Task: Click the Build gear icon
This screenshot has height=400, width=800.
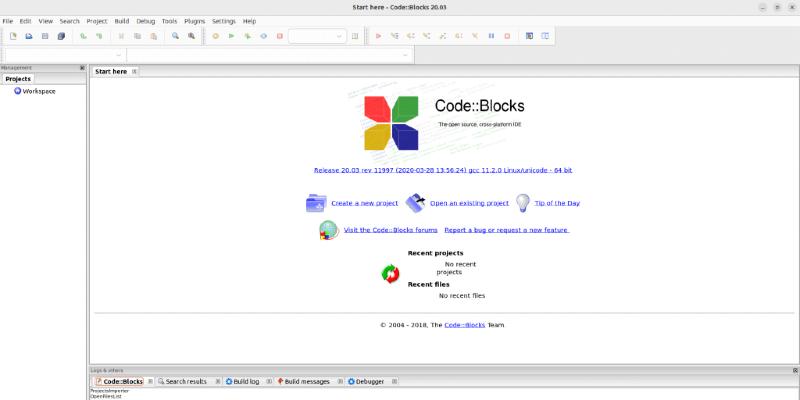Action: pyautogui.click(x=215, y=36)
